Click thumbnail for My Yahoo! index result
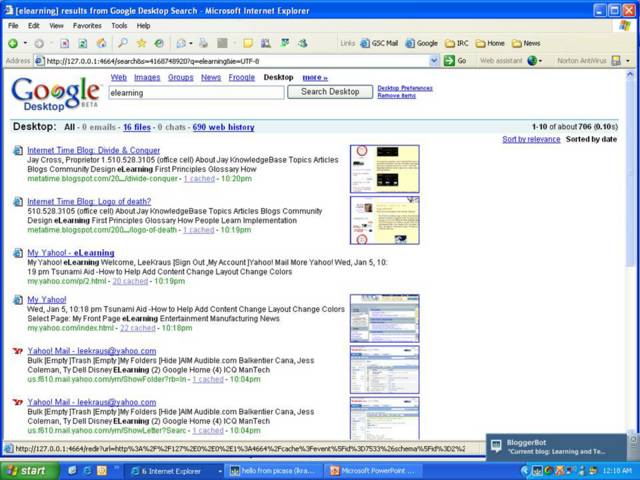The image size is (640, 480). (x=384, y=318)
